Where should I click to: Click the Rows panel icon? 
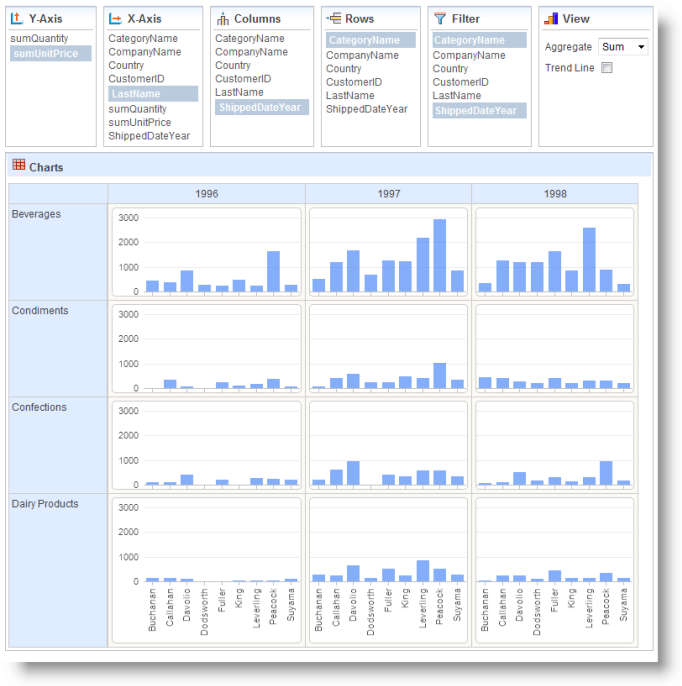333,18
